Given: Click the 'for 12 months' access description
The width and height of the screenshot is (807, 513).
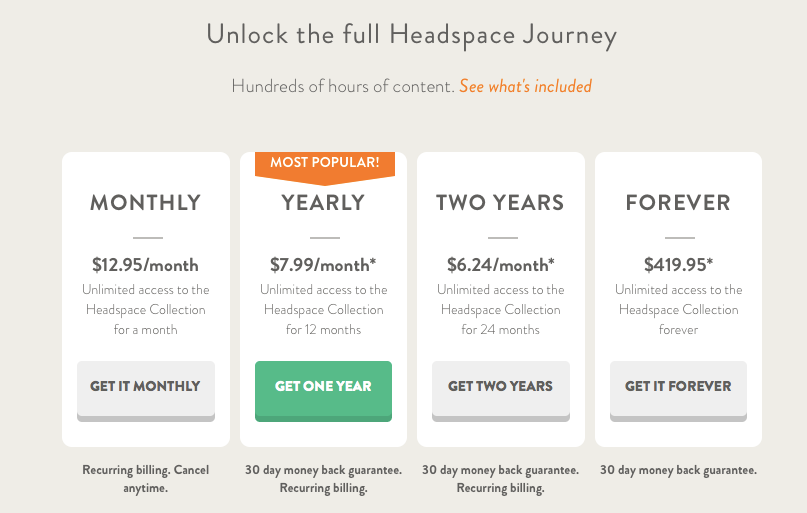Looking at the screenshot, I should (323, 329).
